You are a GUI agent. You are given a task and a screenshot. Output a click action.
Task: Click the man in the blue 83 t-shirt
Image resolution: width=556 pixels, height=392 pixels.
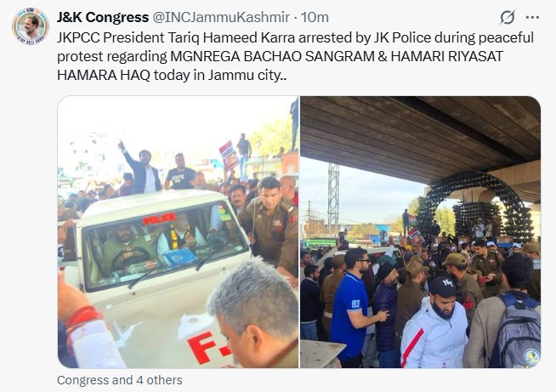(351, 305)
